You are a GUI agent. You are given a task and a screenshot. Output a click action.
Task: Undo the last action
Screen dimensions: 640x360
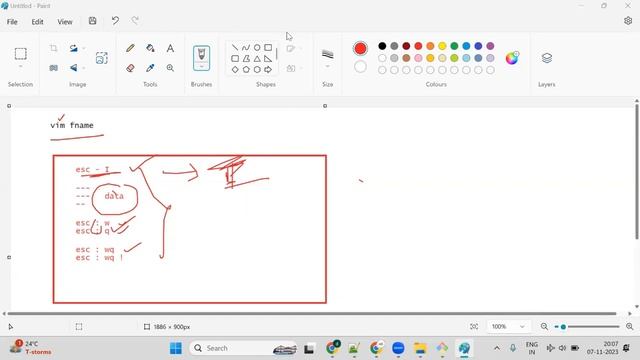(115, 21)
